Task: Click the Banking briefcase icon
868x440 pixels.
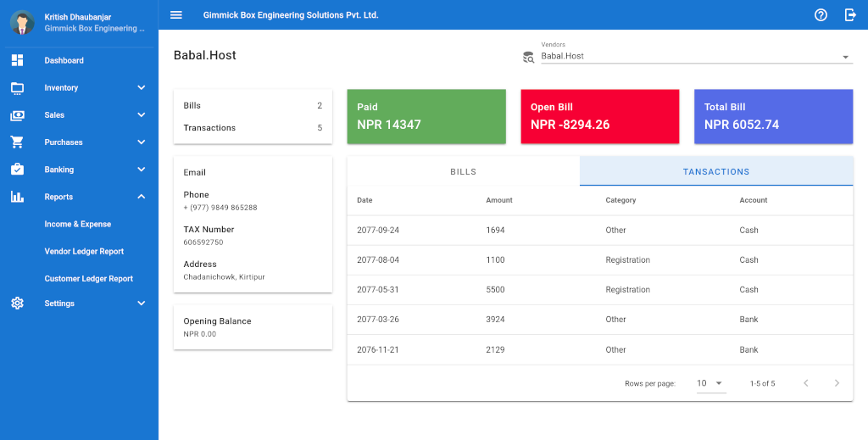Action: (17, 170)
